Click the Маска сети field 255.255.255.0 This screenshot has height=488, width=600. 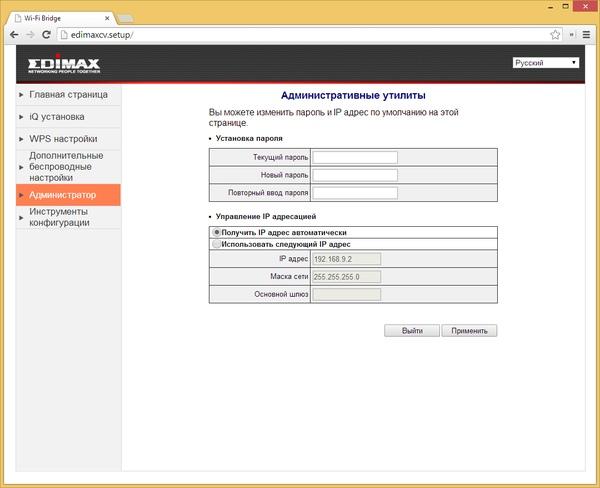click(x=347, y=277)
